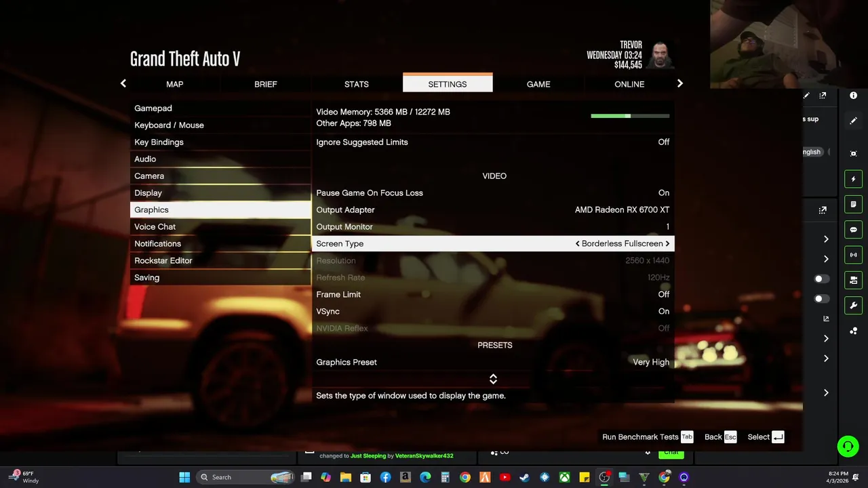The height and width of the screenshot is (488, 868).
Task: Click the settings list scroll arrows
Action: click(493, 379)
